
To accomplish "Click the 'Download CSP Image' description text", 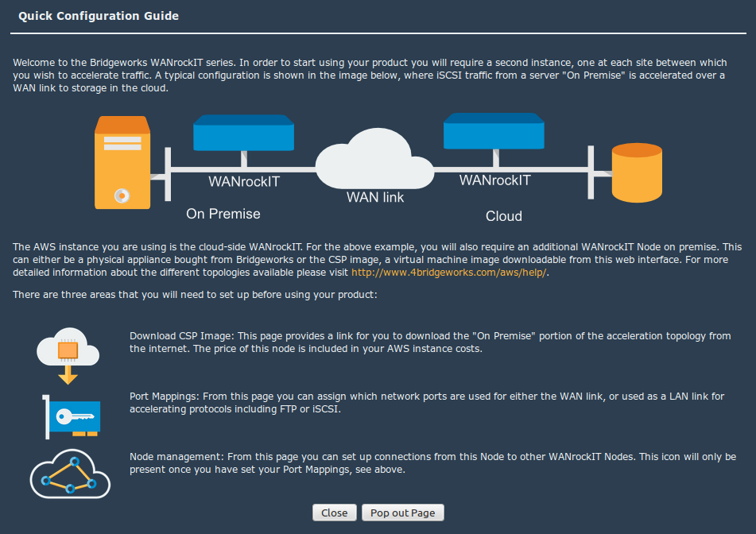I will point(430,342).
